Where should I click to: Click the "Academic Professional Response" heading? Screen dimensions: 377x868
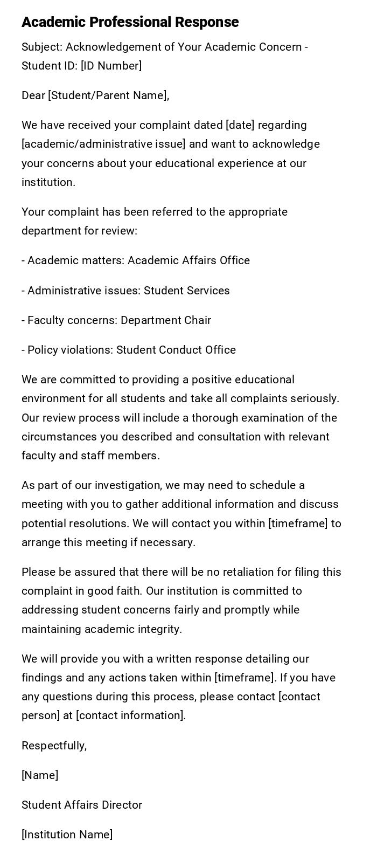(130, 22)
